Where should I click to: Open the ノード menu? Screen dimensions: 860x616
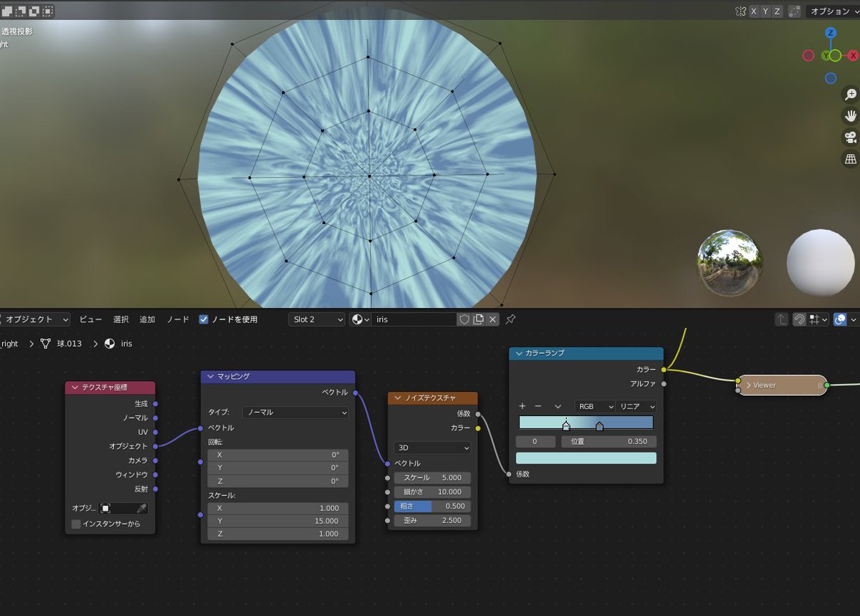[x=177, y=319]
